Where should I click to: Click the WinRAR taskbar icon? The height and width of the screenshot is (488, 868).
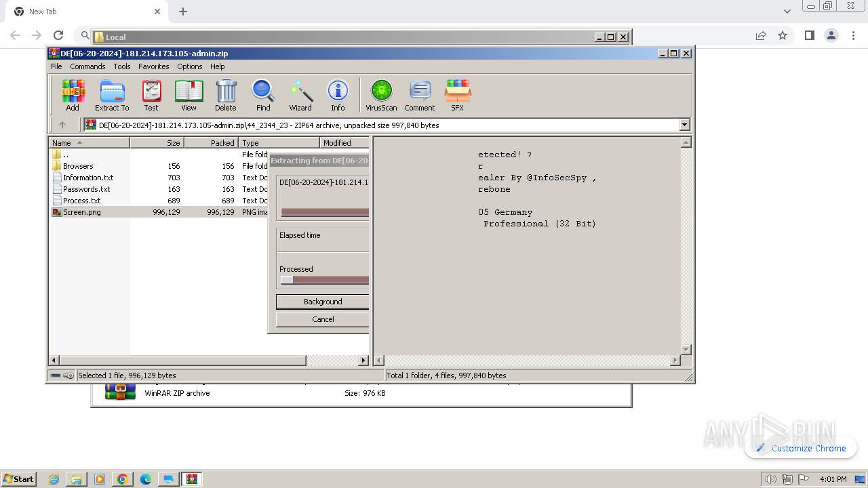point(192,479)
